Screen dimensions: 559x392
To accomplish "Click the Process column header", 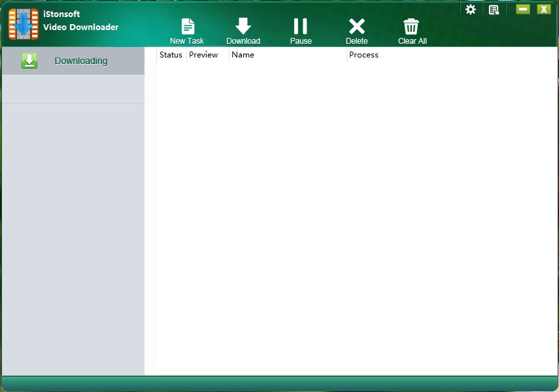I will (364, 55).
